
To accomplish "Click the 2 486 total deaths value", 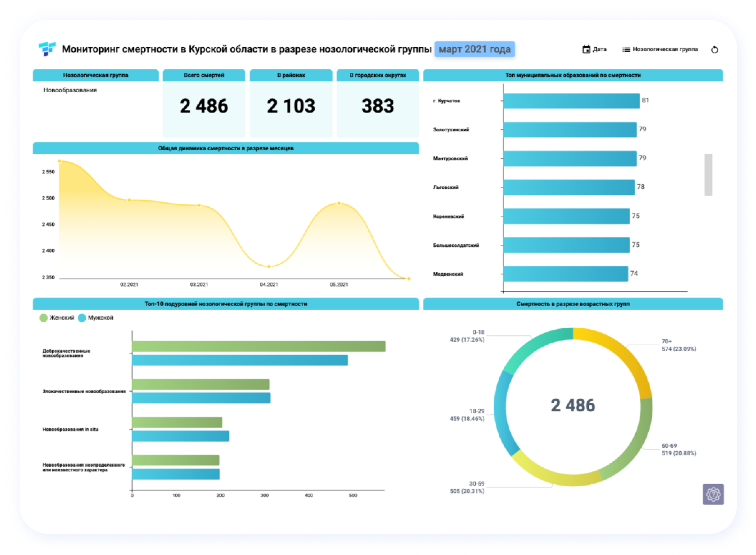I will 204,106.
